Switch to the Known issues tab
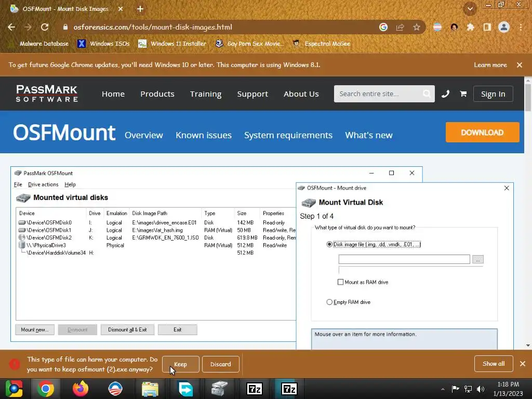 tap(204, 135)
